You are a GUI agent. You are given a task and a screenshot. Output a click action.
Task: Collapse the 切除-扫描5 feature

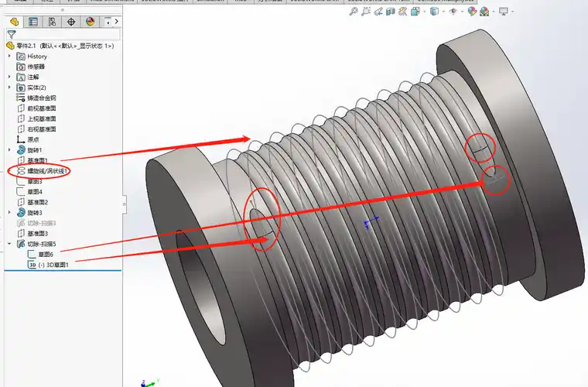coord(9,244)
